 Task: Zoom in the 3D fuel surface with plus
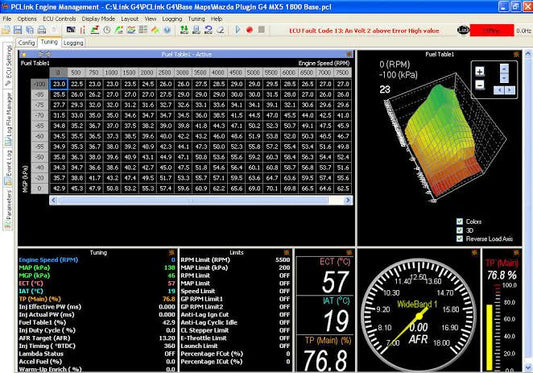point(480,72)
